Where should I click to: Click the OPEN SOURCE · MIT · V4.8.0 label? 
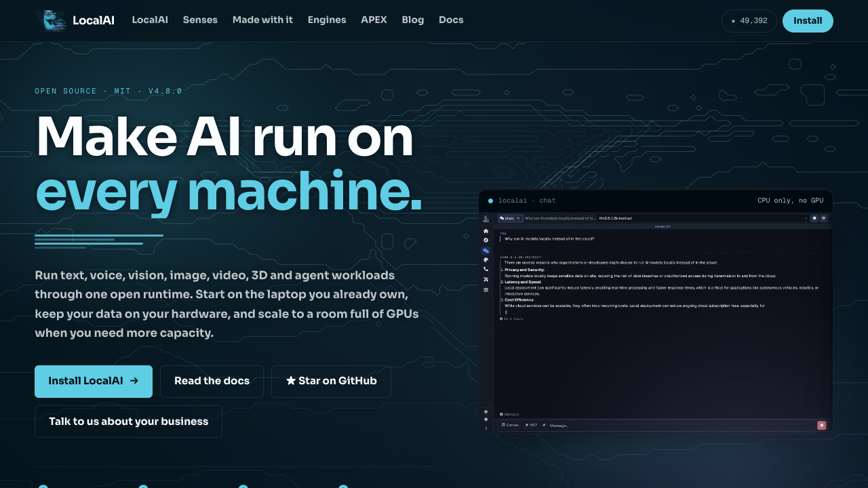[108, 91]
